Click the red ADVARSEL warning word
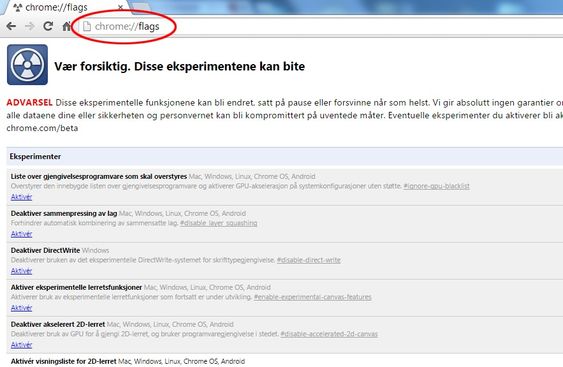Screen dimensions: 563x367 (x=29, y=102)
